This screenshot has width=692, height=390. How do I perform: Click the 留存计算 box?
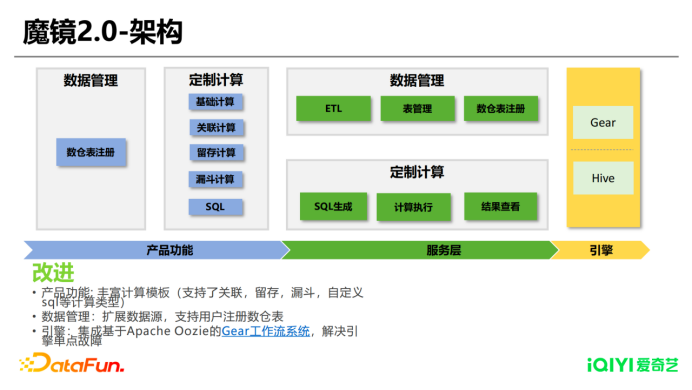tap(216, 153)
